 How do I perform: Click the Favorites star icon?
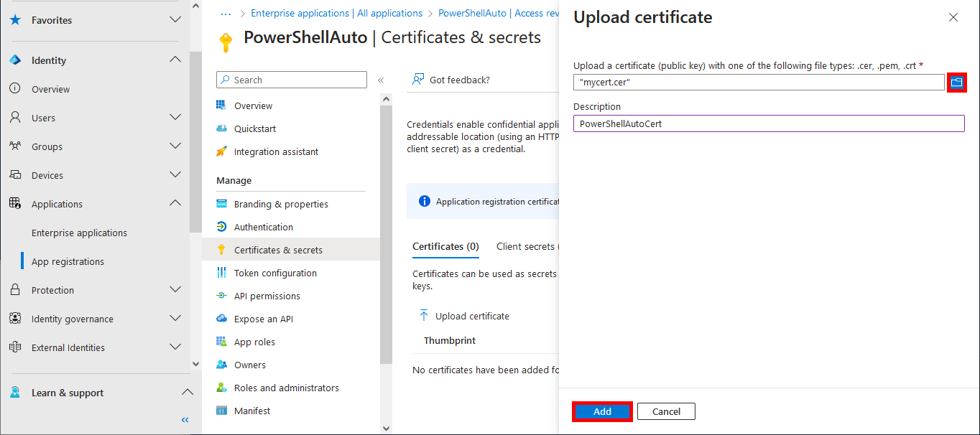16,20
